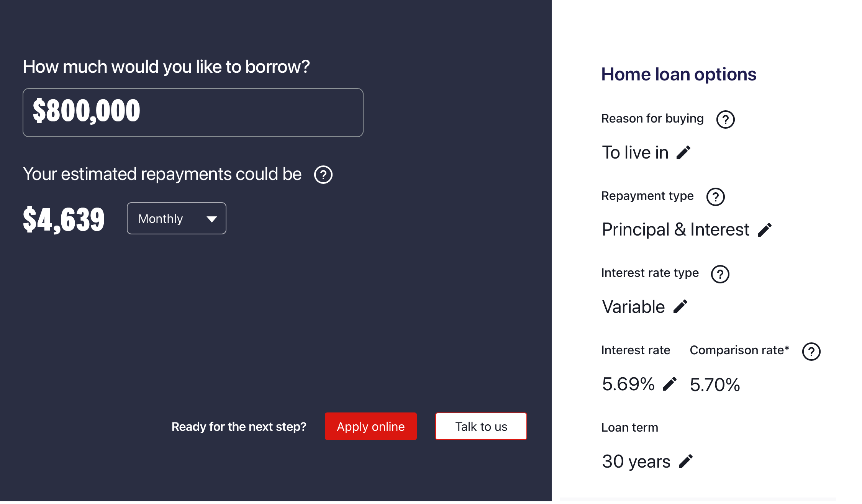Click the 5.69% interest rate value

coord(628,384)
